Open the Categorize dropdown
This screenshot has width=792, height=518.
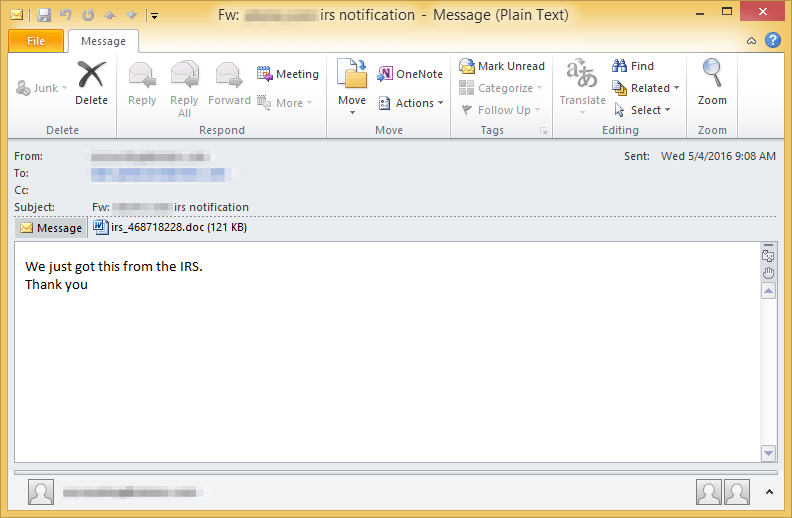(501, 88)
